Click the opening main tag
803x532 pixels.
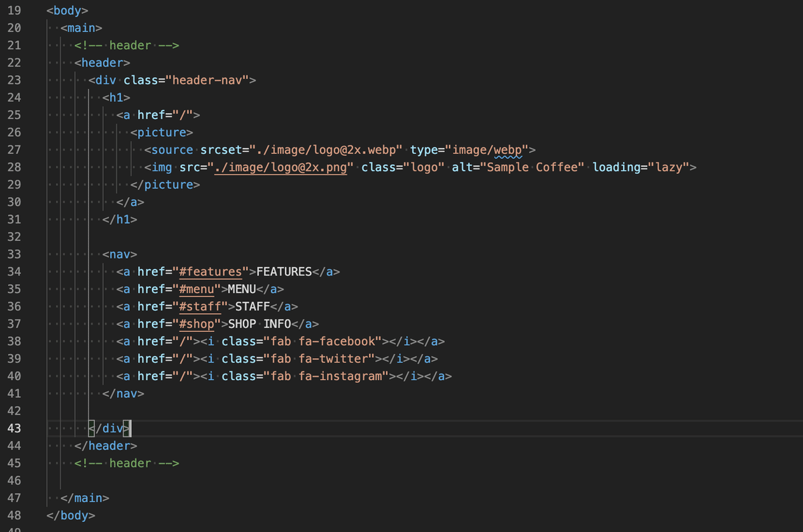[x=81, y=28]
